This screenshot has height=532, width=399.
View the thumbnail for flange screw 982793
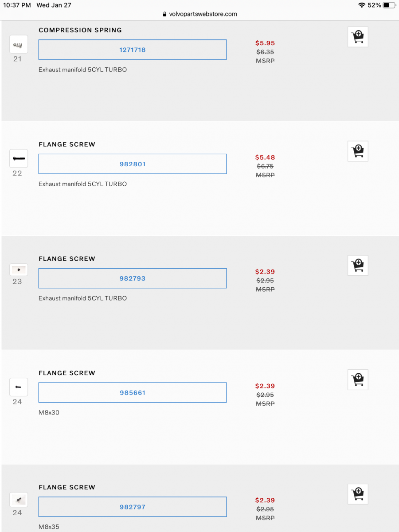point(18,269)
